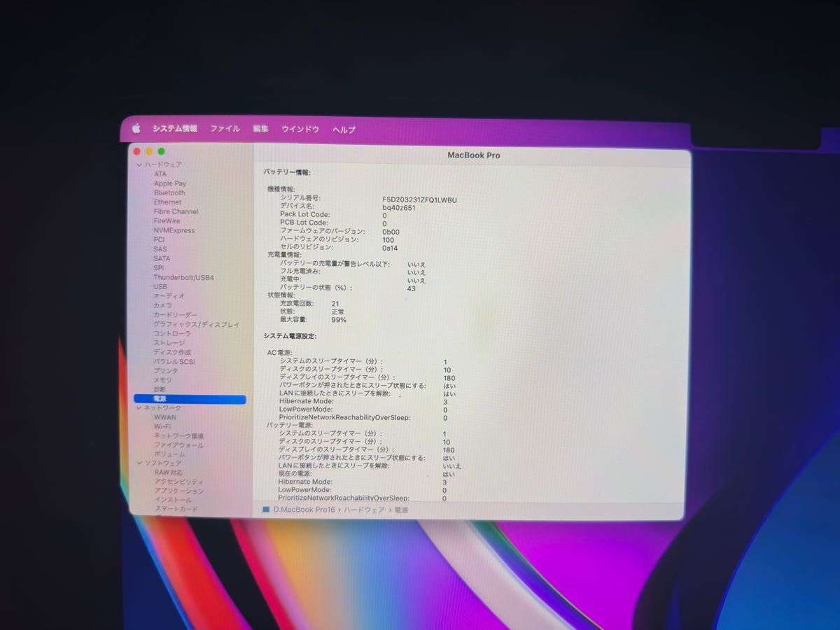Select インストール in the sidebar

coord(173,500)
